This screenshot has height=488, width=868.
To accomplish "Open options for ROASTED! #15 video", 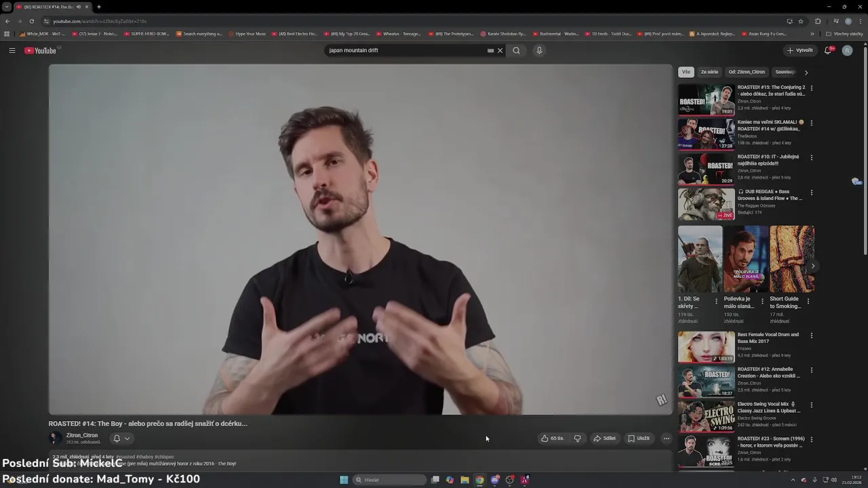I will 811,88.
